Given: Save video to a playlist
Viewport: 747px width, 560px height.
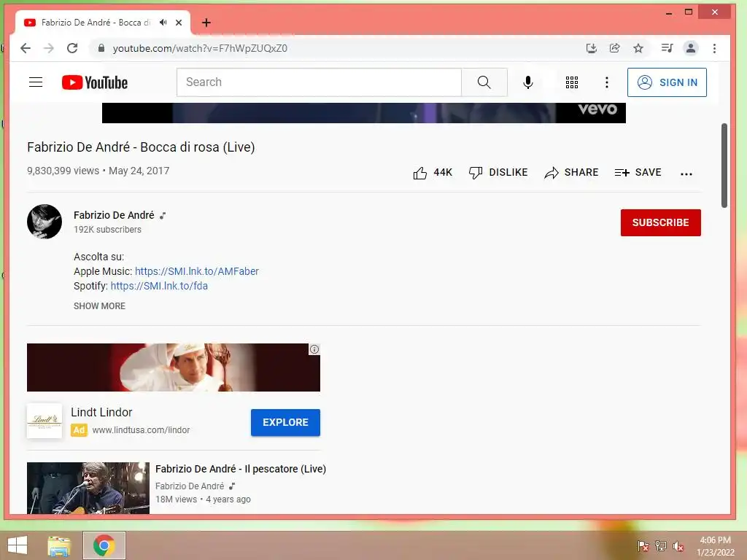Looking at the screenshot, I should (638, 172).
